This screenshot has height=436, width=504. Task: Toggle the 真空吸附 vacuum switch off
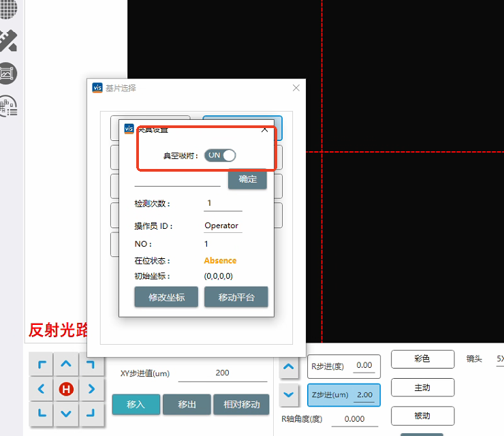(x=220, y=155)
